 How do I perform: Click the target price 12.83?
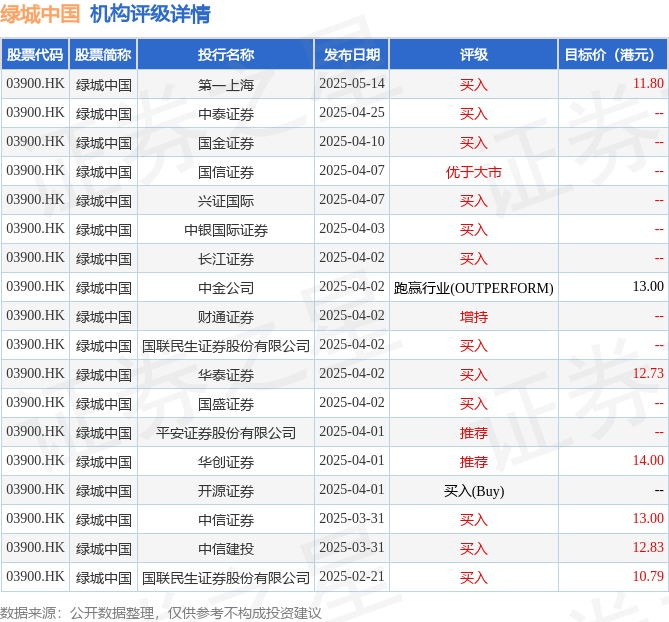(x=648, y=547)
